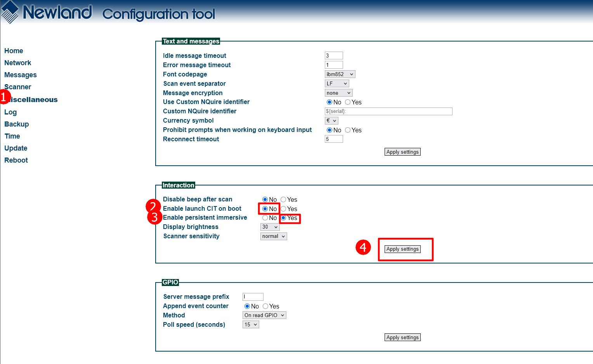The width and height of the screenshot is (593, 364).
Task: Open the Display brightness dropdown
Action: click(270, 227)
